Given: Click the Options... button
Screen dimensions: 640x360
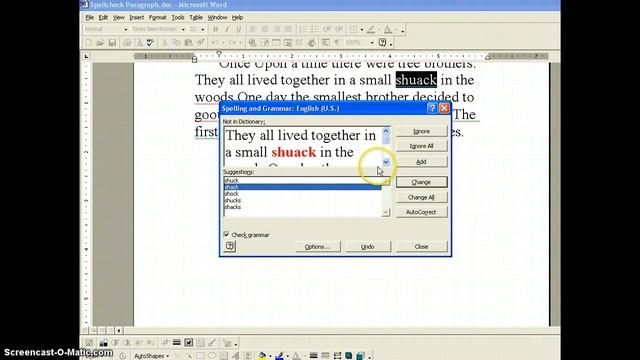Looking at the screenshot, I should (x=317, y=247).
